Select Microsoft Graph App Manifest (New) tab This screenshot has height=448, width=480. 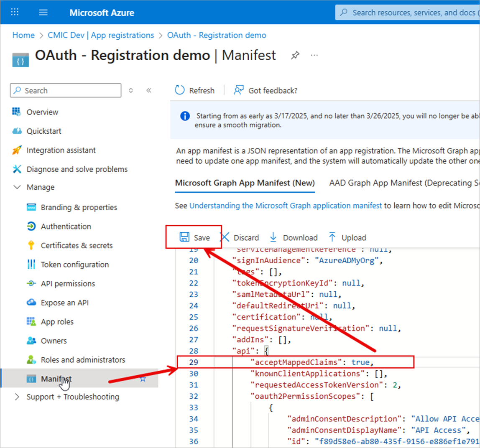point(245,183)
